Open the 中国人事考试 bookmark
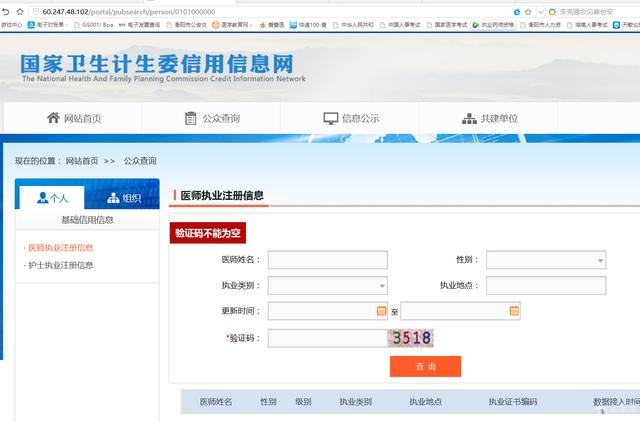640x422 pixels. 400,25
